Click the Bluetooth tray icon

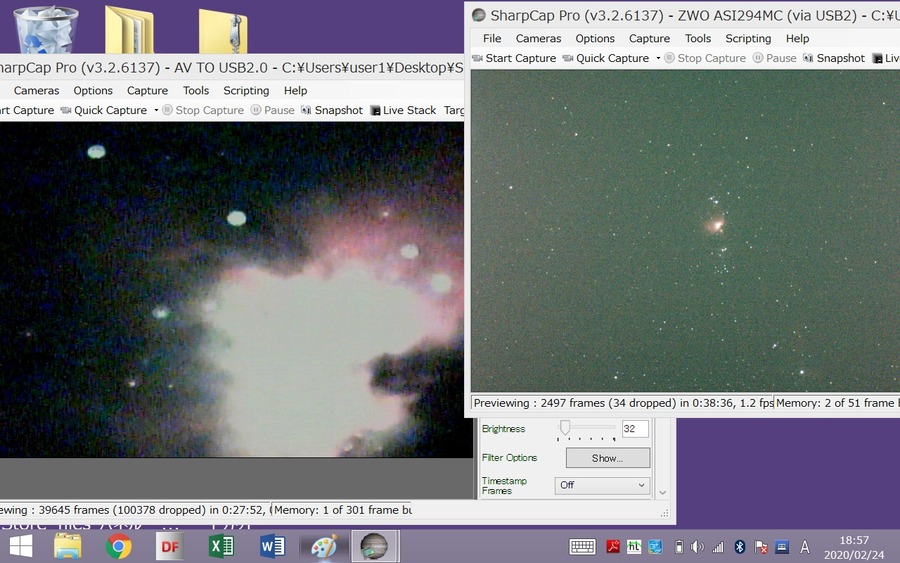740,547
